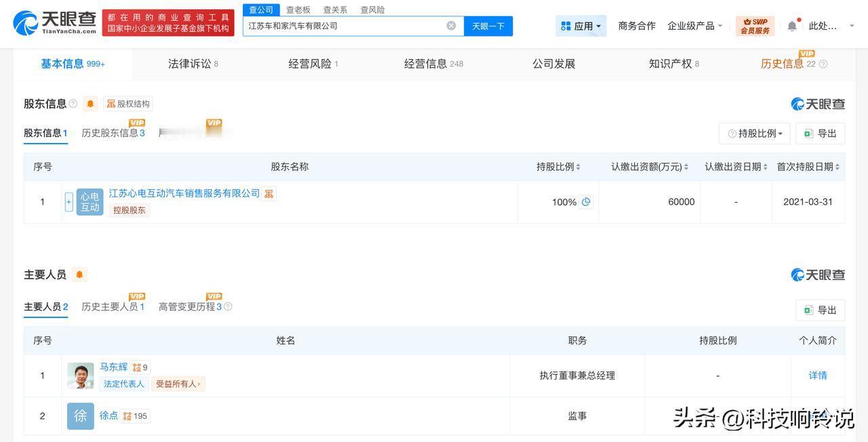Viewport: 868px width, 442px height.
Task: Select the 历史主要人员 sub-tab
Action: click(x=113, y=306)
